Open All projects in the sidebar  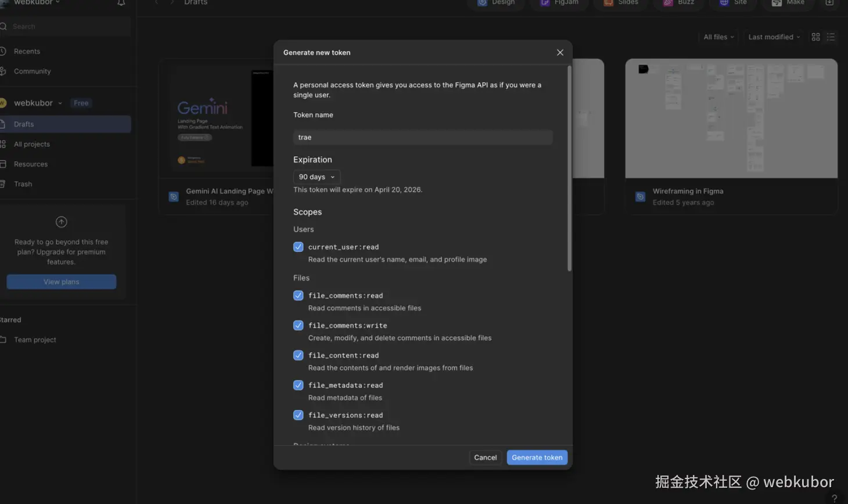point(31,145)
